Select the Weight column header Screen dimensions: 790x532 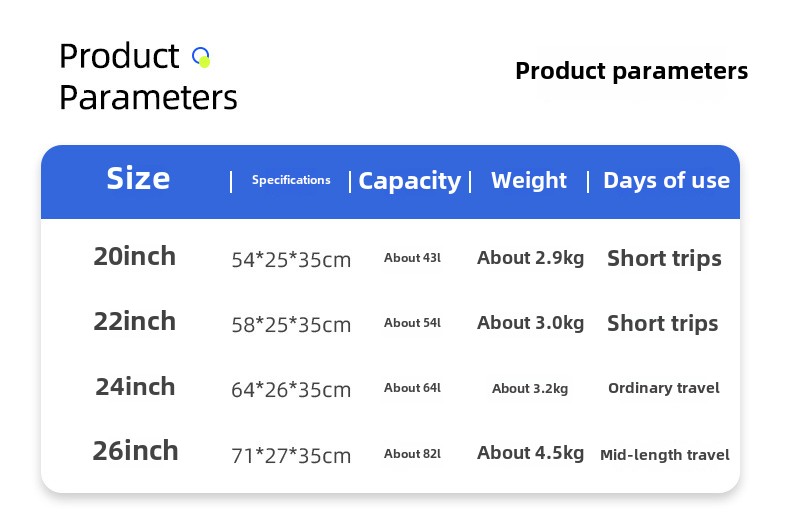click(528, 180)
